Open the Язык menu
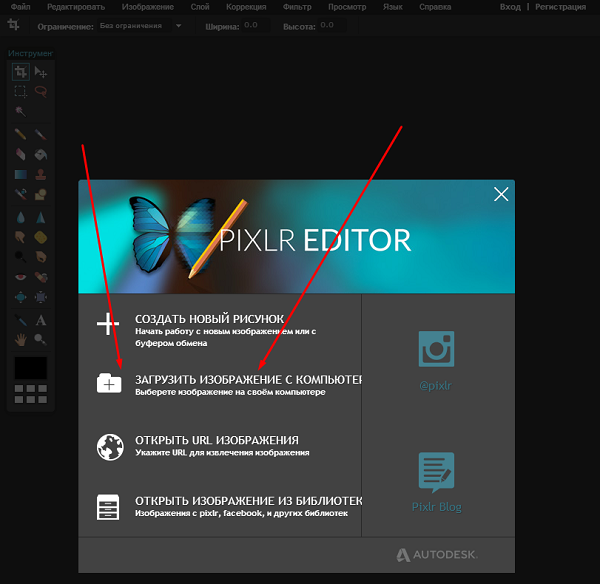 click(393, 7)
